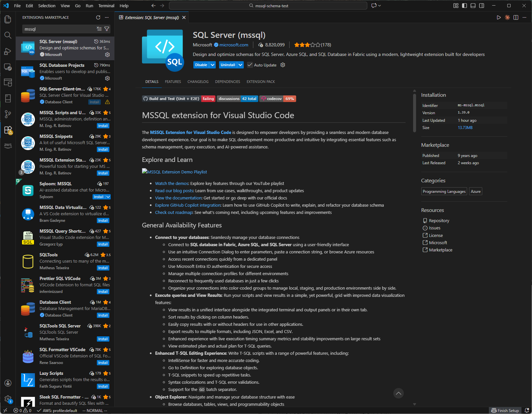The image size is (532, 414).
Task: Open the microsoft.com publisher link
Action: tap(234, 45)
